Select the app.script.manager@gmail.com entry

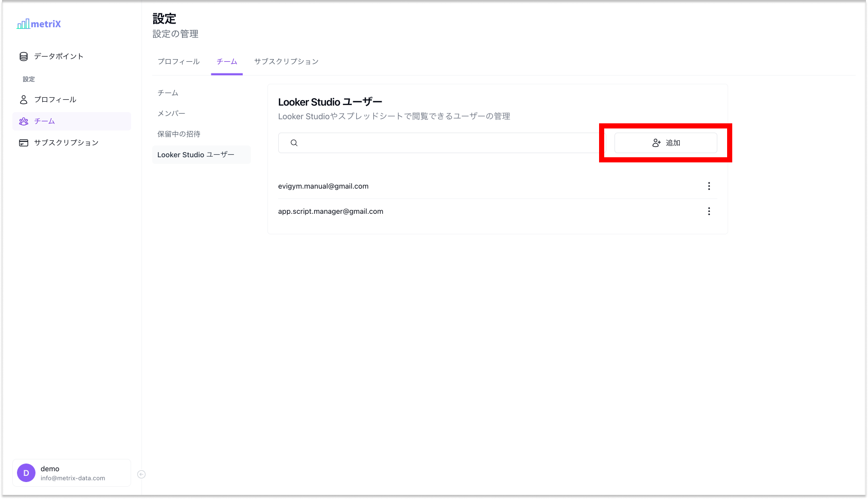(x=331, y=211)
